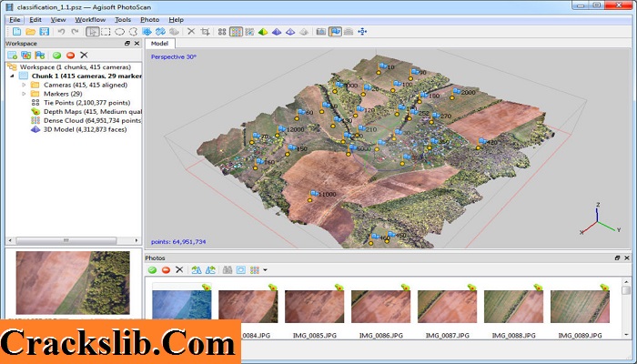Select the Circle Selection tool
Screen dimensions: 637x364
(119, 32)
